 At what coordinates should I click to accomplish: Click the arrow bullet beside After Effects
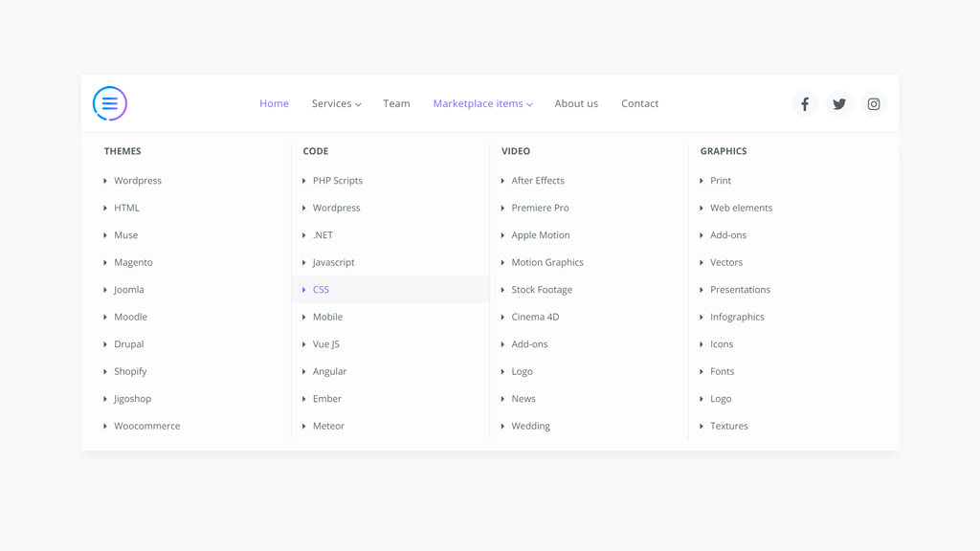click(x=502, y=181)
